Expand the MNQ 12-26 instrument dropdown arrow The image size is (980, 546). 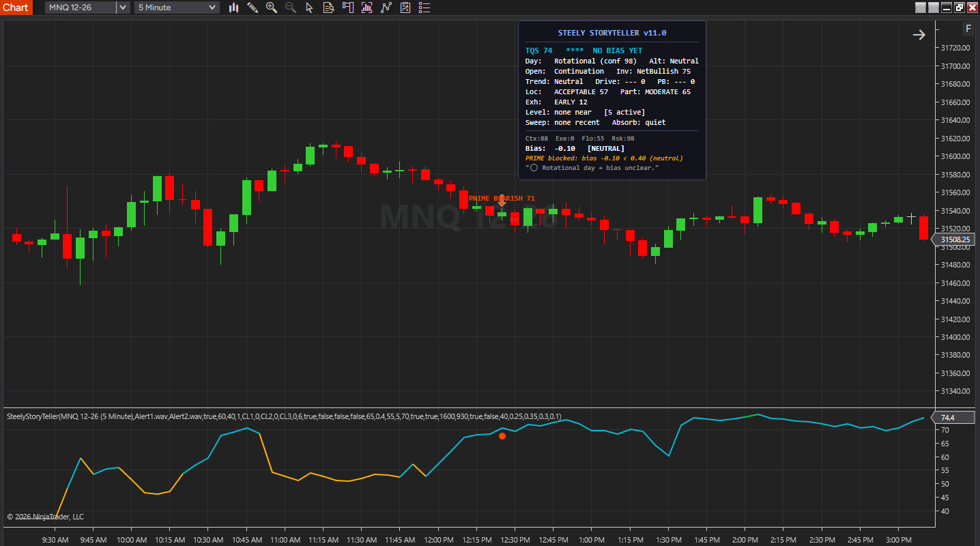[x=123, y=8]
